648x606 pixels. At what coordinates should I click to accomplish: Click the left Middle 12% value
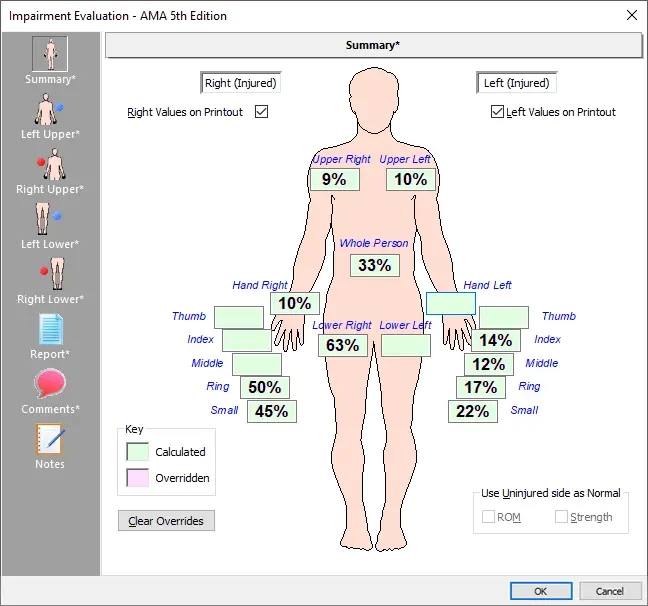(x=489, y=364)
